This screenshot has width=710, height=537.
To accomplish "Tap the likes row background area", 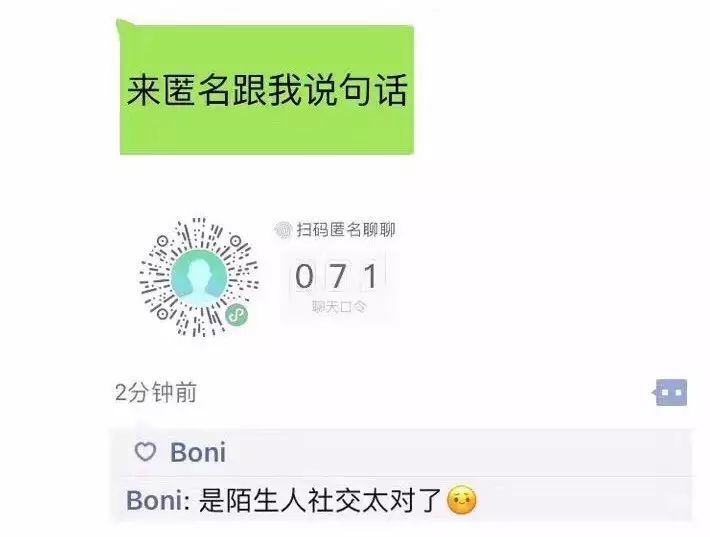I will [x=403, y=452].
